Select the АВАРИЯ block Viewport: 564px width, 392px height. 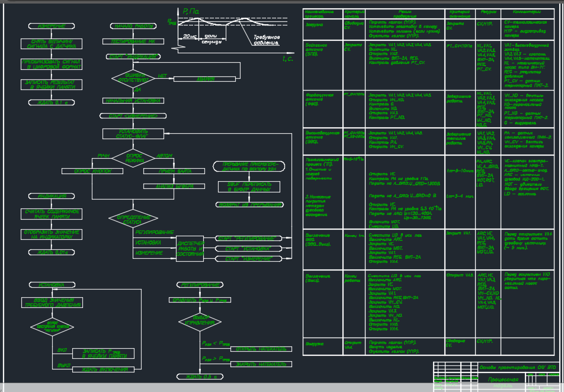(204, 79)
